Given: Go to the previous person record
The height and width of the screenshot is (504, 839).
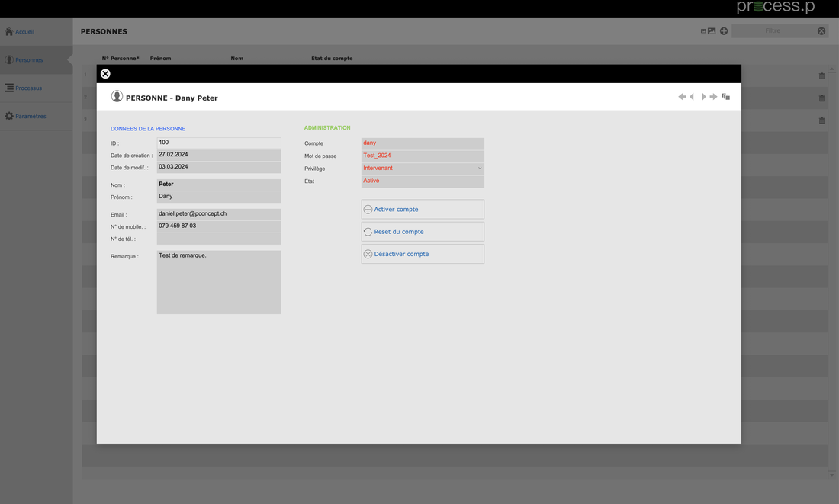Looking at the screenshot, I should coord(692,97).
